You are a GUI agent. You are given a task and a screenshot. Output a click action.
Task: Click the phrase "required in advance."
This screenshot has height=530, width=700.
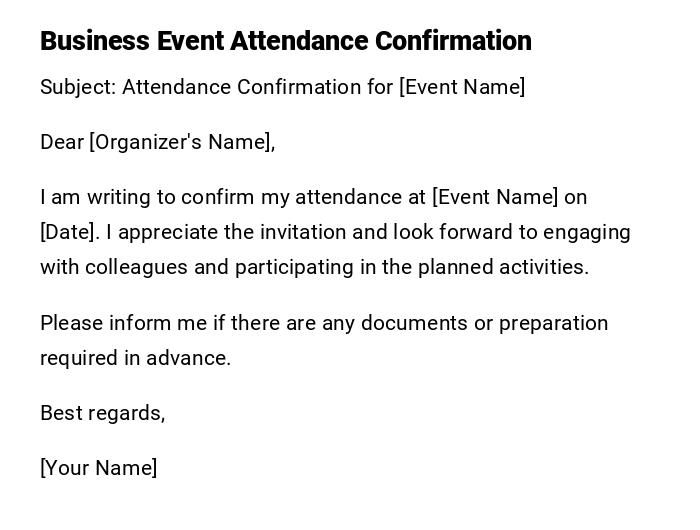click(135, 358)
